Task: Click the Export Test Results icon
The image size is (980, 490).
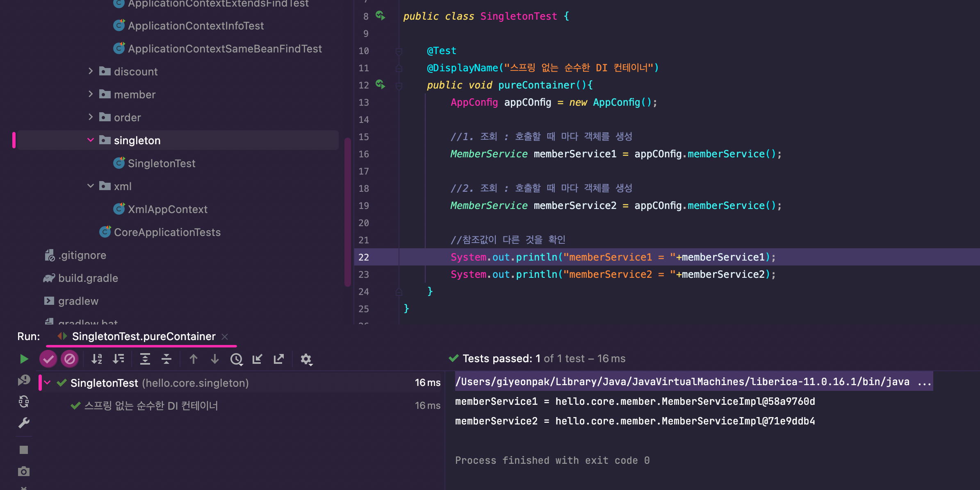Action: (279, 359)
